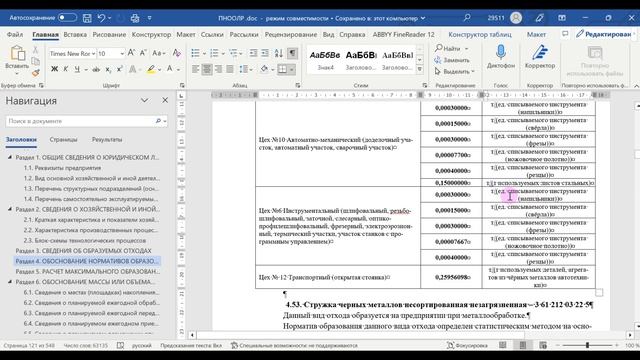Open the Рецензирование tab
Screen dimensions: 640x360
(291, 35)
